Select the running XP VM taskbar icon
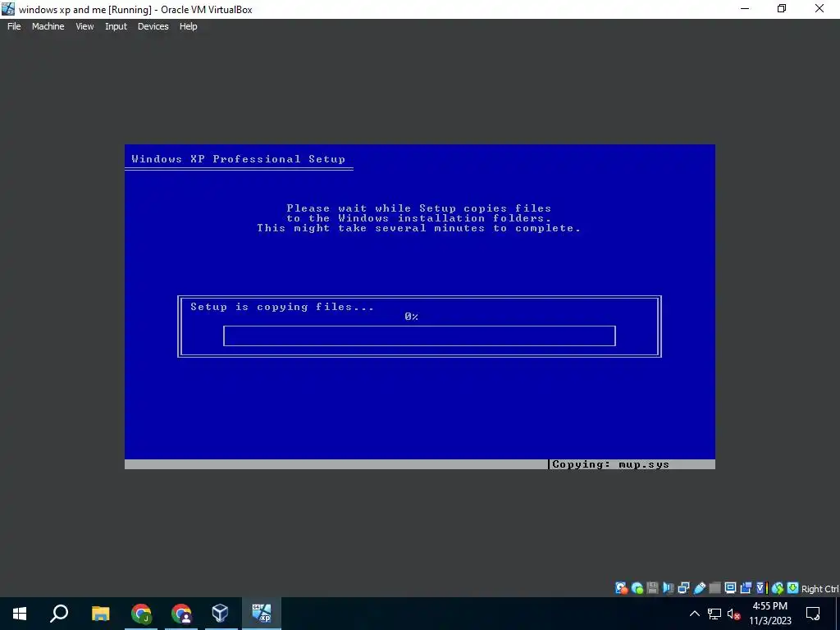 (262, 614)
